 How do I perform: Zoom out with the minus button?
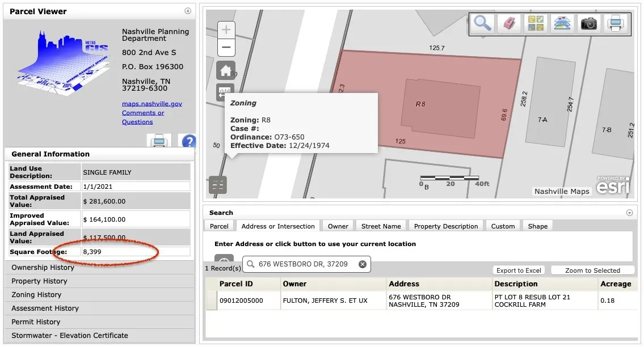(x=226, y=47)
